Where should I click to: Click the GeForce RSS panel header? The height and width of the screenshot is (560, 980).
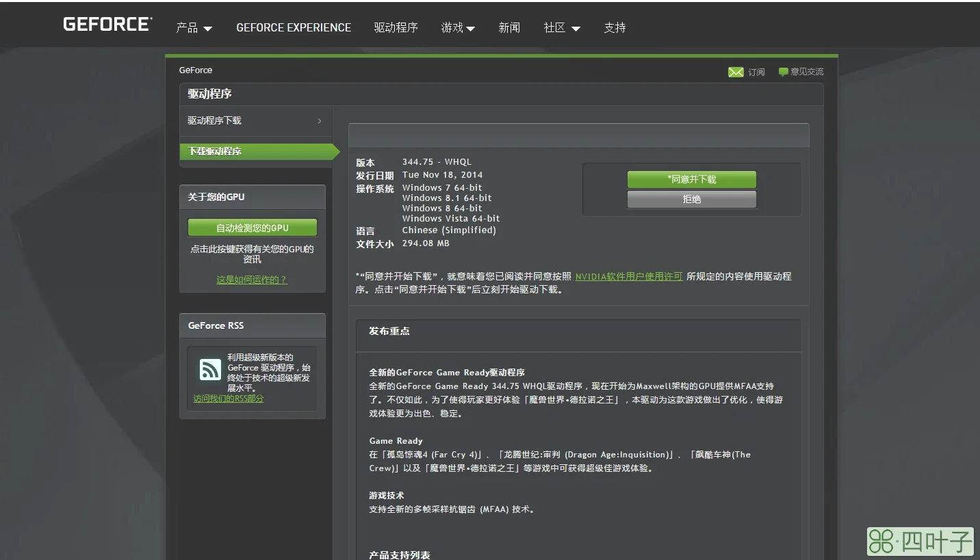coord(253,325)
